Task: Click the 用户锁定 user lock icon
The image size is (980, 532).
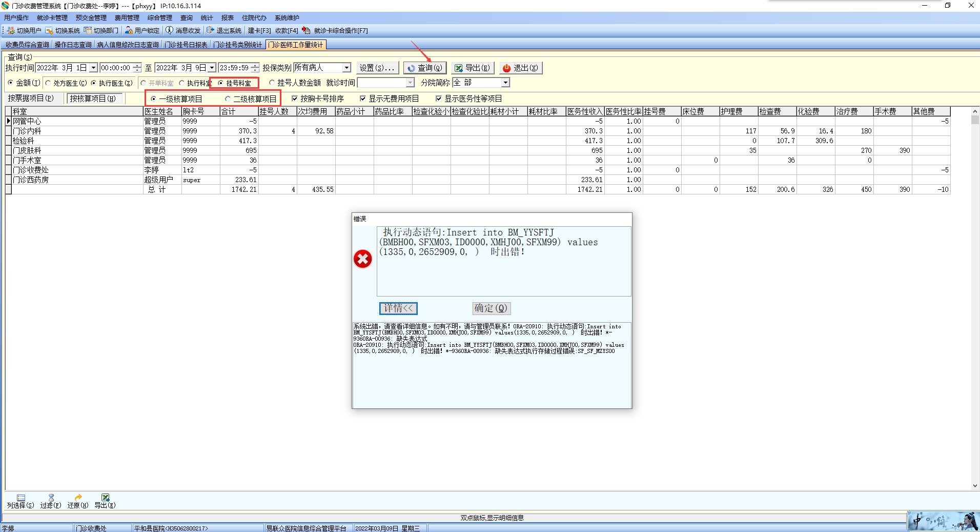Action: (x=129, y=31)
